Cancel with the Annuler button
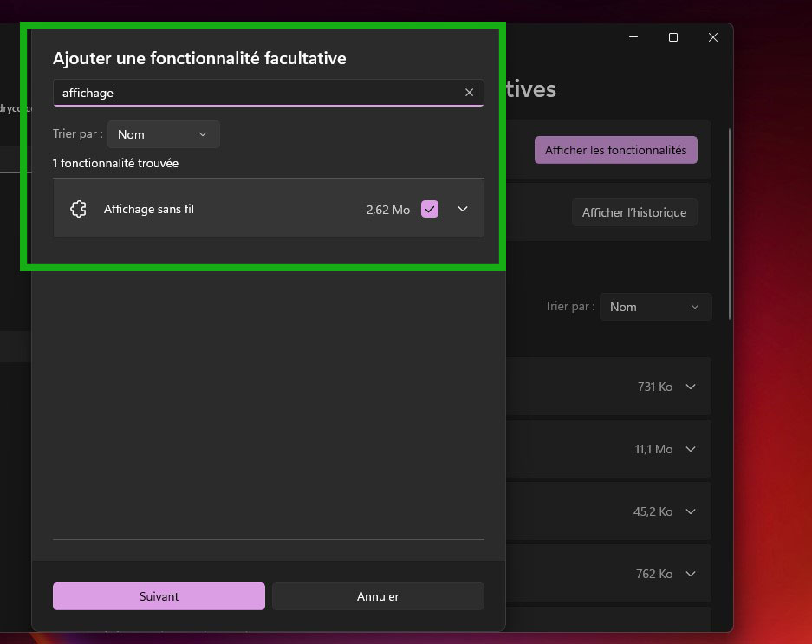The width and height of the screenshot is (812, 644). (x=378, y=596)
